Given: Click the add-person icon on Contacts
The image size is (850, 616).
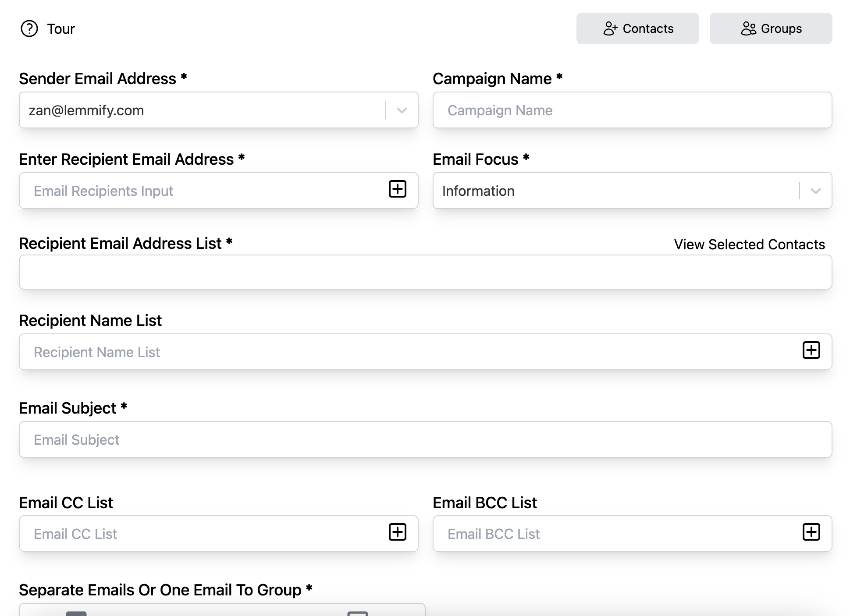Looking at the screenshot, I should coord(610,28).
